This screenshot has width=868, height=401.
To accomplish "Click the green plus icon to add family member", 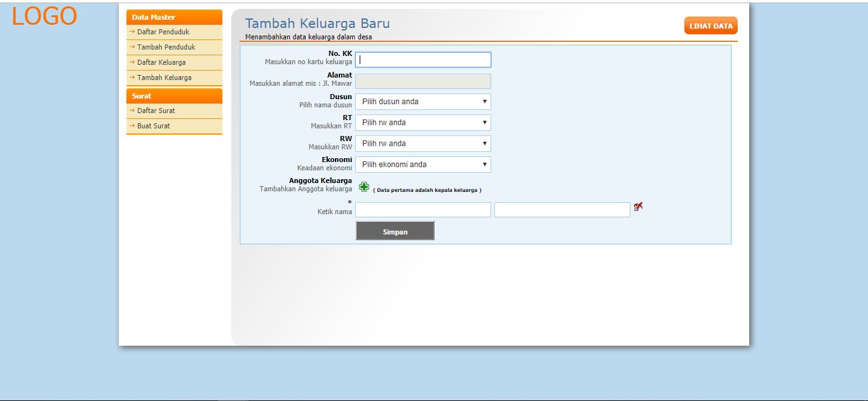I will [363, 186].
